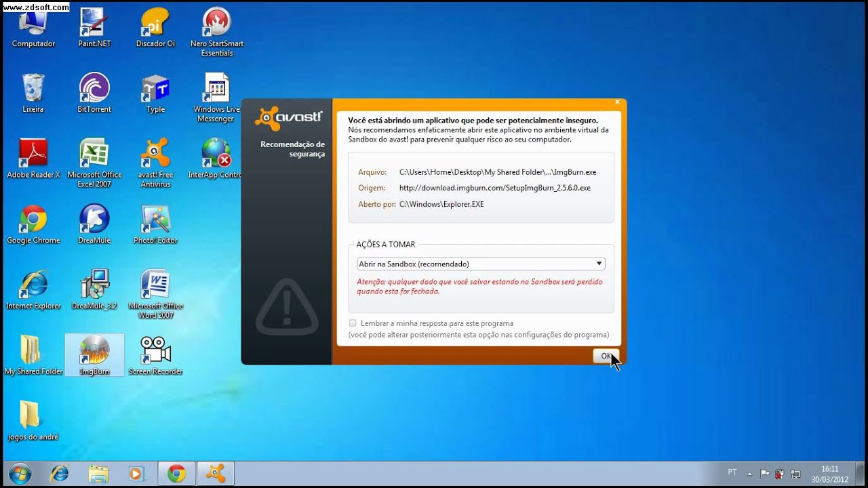Open Internet Explorer from the taskbar
The image size is (868, 488).
(x=59, y=473)
